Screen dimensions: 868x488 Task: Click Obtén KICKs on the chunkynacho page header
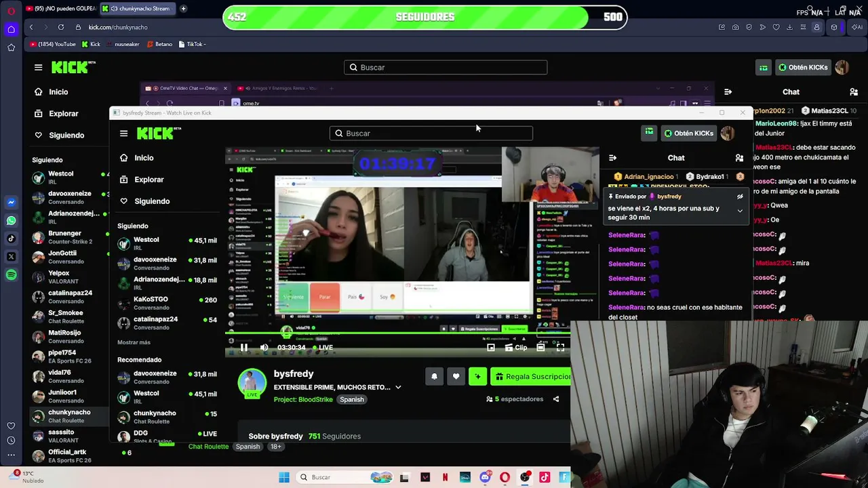coord(803,68)
